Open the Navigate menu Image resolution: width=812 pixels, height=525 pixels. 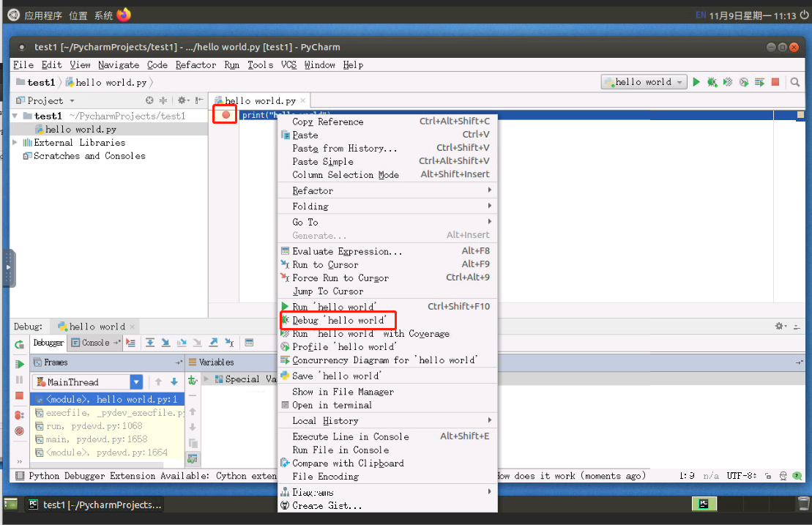point(119,64)
